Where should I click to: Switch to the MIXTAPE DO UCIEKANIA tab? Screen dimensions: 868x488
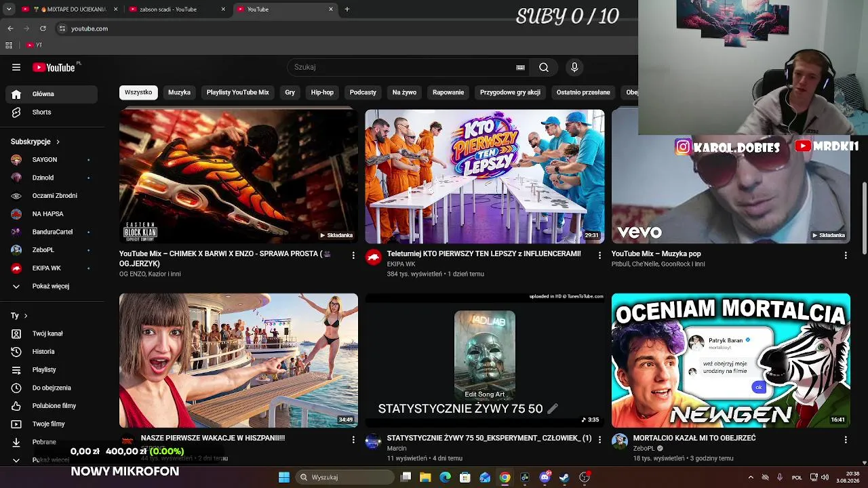pos(71,9)
